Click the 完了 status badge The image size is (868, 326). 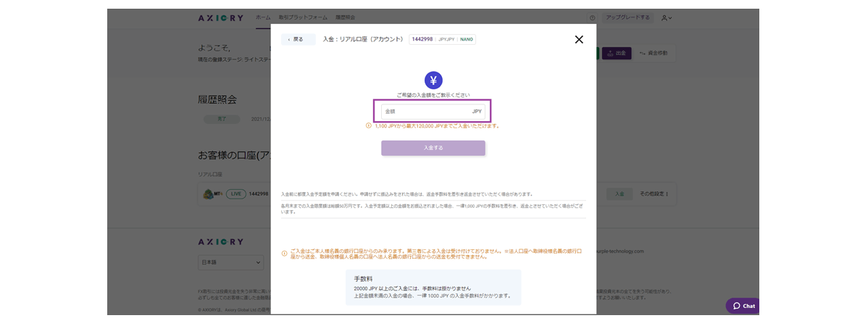222,119
